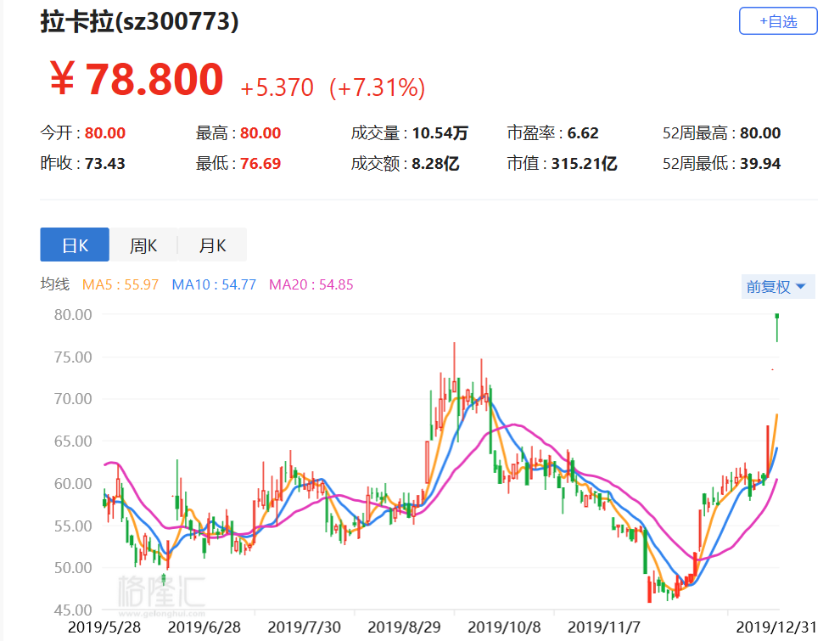This screenshot has width=840, height=641.
Task: Click the 2019/11/7 date axis label
Action: tap(604, 627)
